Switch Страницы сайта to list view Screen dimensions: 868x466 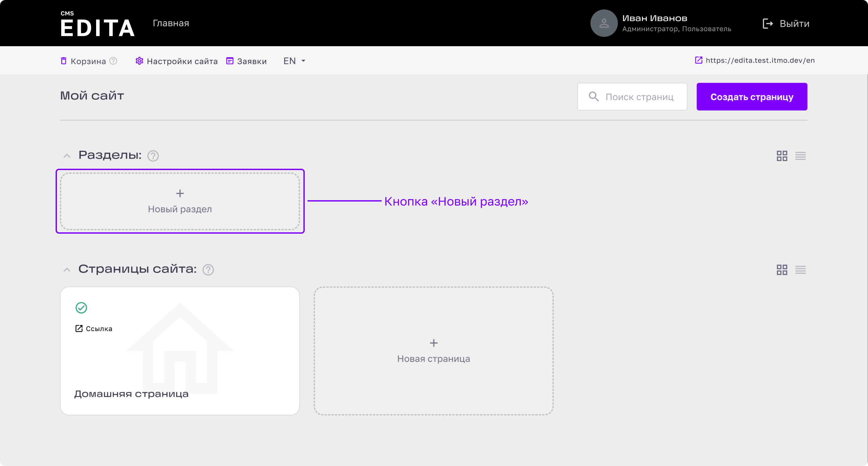coord(800,269)
